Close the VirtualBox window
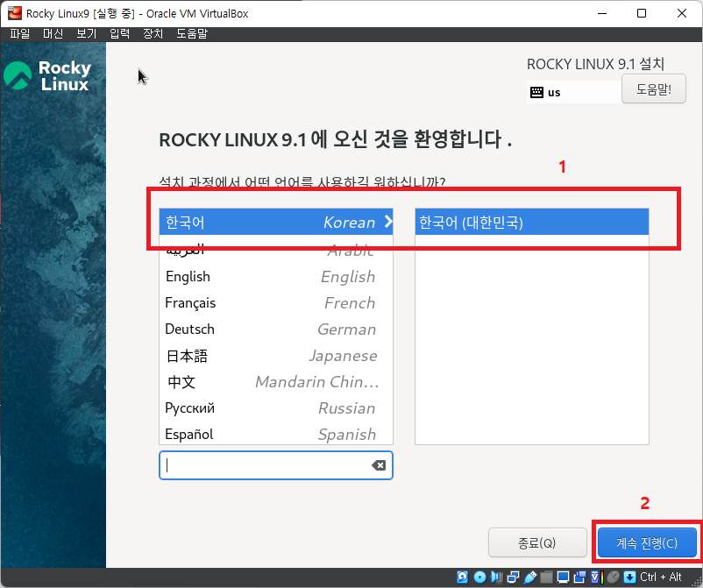The image size is (703, 588). coord(681,13)
